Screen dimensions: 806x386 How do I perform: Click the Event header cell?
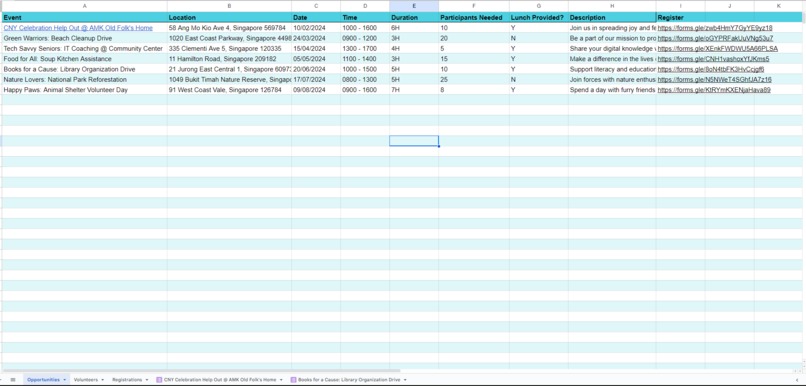click(84, 17)
